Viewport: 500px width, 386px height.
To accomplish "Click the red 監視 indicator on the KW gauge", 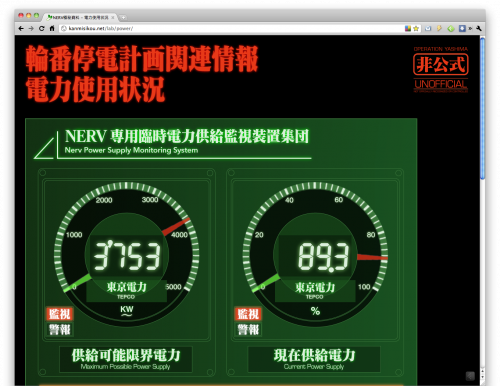I will pyautogui.click(x=60, y=314).
